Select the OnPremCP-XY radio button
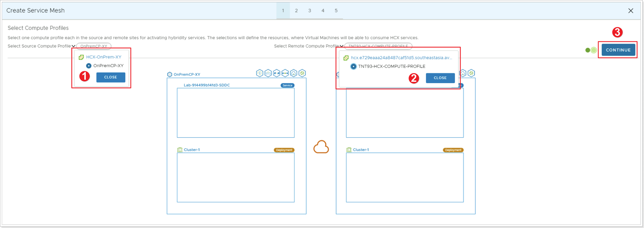This screenshot has height=228, width=644. [89, 66]
